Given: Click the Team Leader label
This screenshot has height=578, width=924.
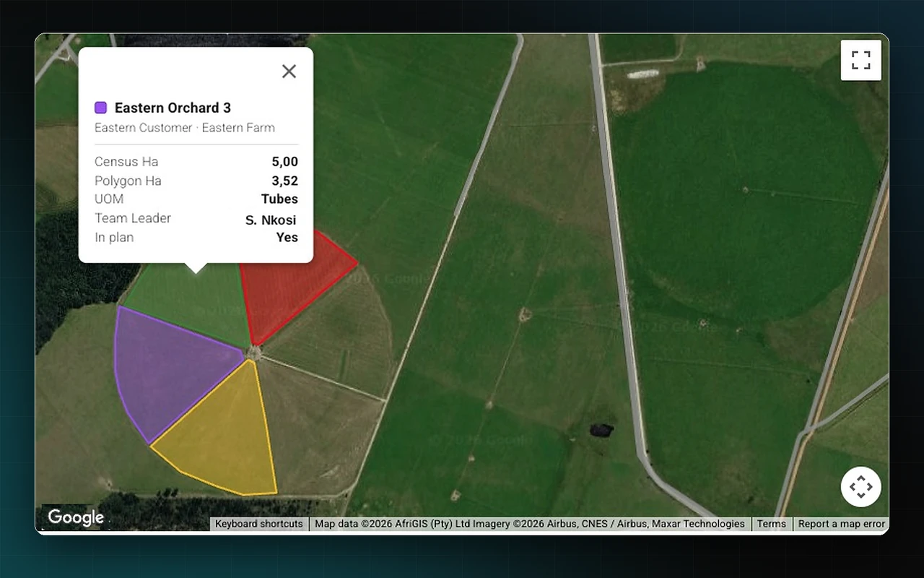Looking at the screenshot, I should point(133,218).
